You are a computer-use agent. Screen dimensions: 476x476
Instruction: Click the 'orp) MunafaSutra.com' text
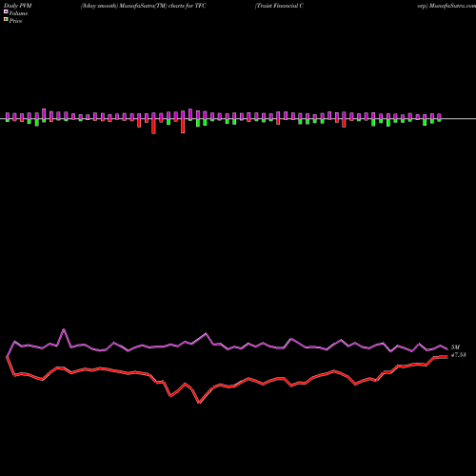[x=446, y=6]
